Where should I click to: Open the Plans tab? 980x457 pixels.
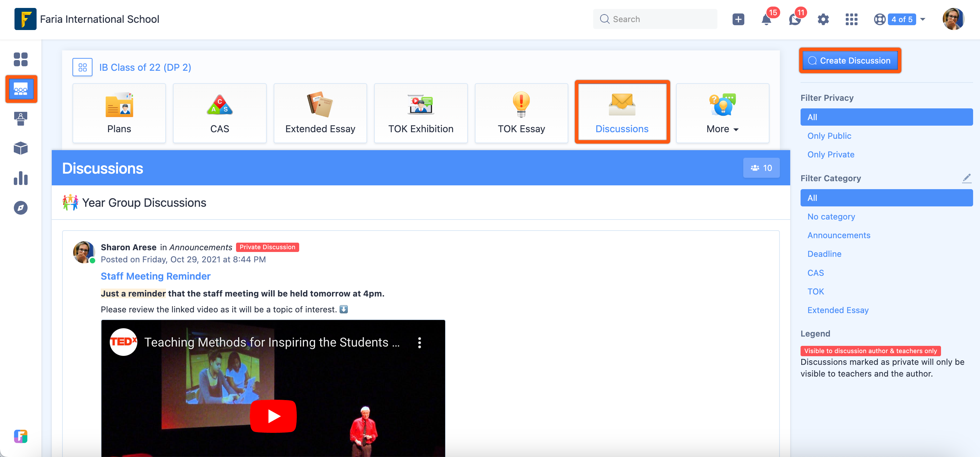[x=119, y=114]
